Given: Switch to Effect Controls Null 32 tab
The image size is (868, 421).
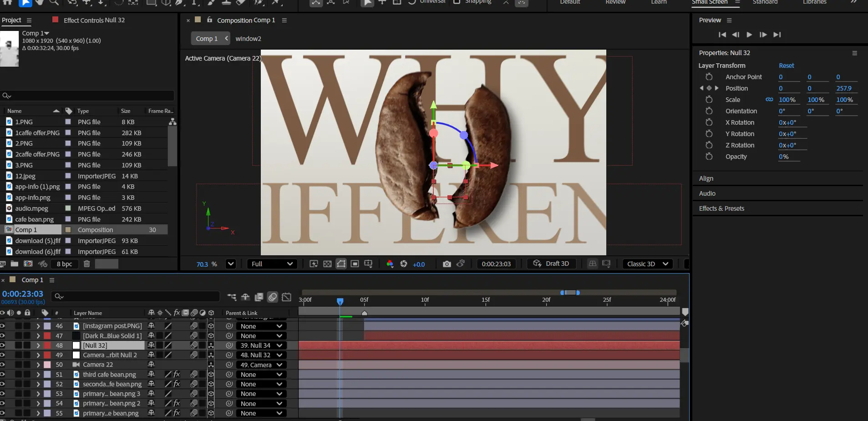Looking at the screenshot, I should click(94, 20).
